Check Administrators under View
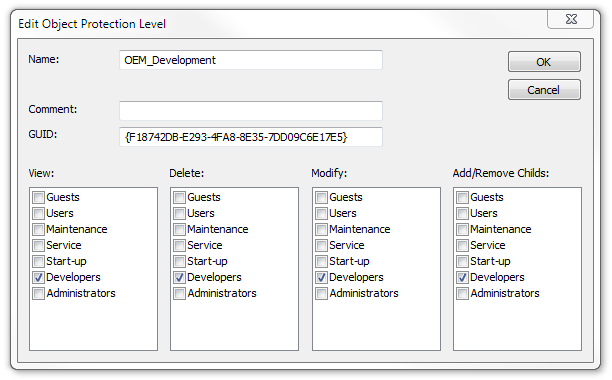The width and height of the screenshot is (612, 380). click(x=38, y=293)
